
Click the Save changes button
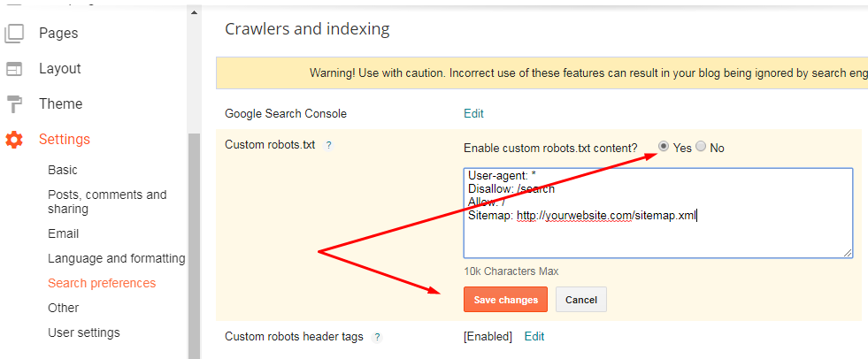[x=505, y=299]
